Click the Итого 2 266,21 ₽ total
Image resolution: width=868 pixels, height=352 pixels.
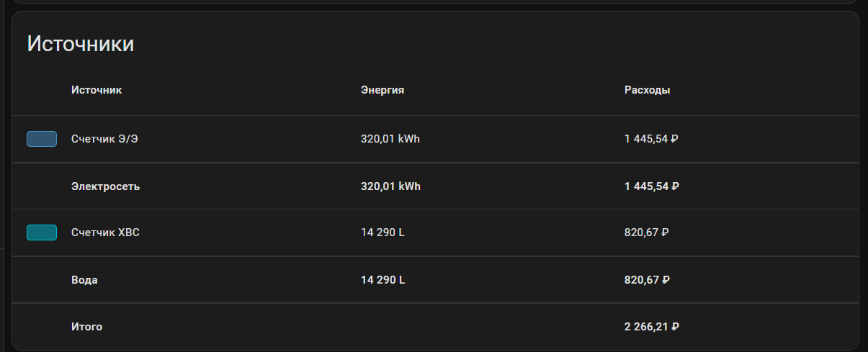[x=652, y=327]
